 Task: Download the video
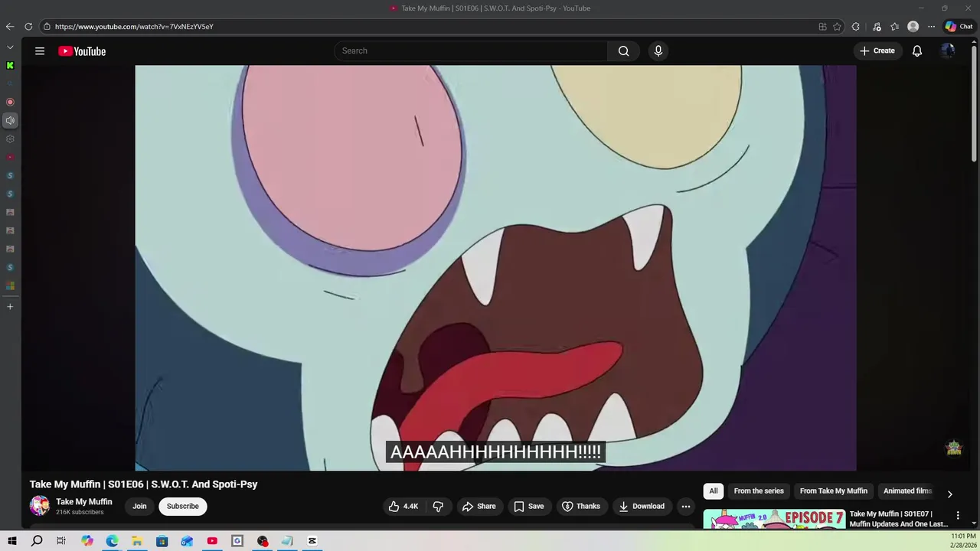(642, 507)
